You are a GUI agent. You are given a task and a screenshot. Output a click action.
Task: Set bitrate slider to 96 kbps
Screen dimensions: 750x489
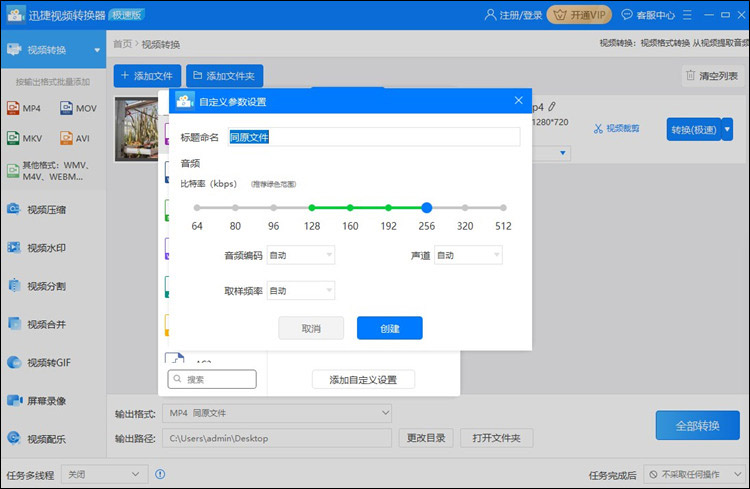[274, 208]
